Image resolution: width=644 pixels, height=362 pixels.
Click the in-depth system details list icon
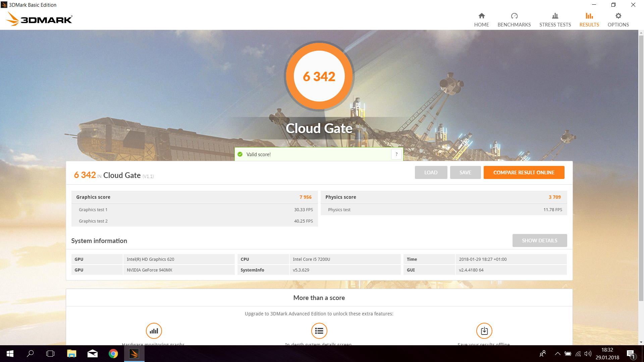(x=319, y=331)
